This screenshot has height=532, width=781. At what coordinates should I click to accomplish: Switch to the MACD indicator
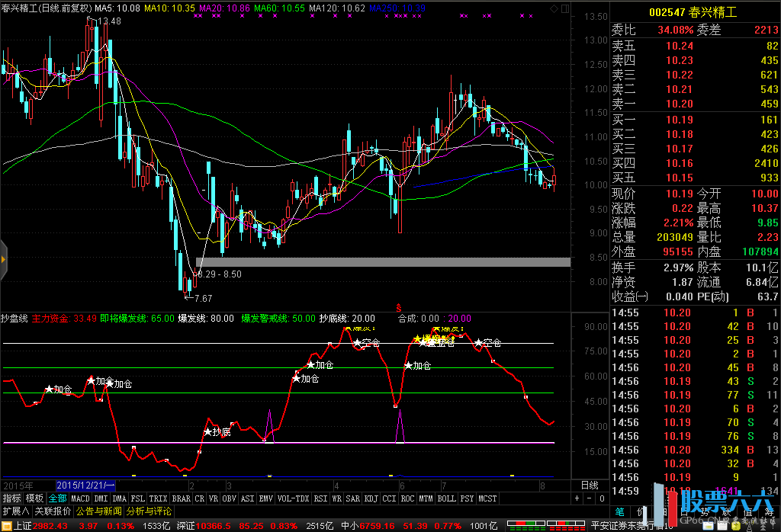pos(80,498)
